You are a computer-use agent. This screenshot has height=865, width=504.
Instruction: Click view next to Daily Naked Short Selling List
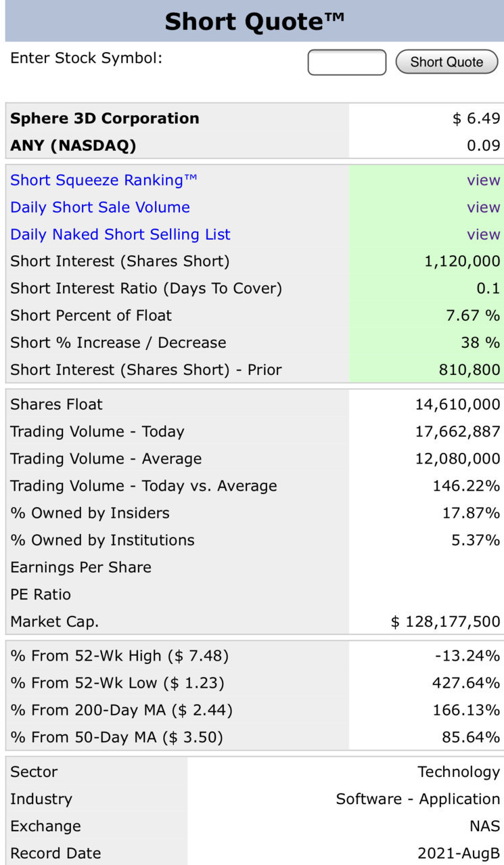pos(484,234)
